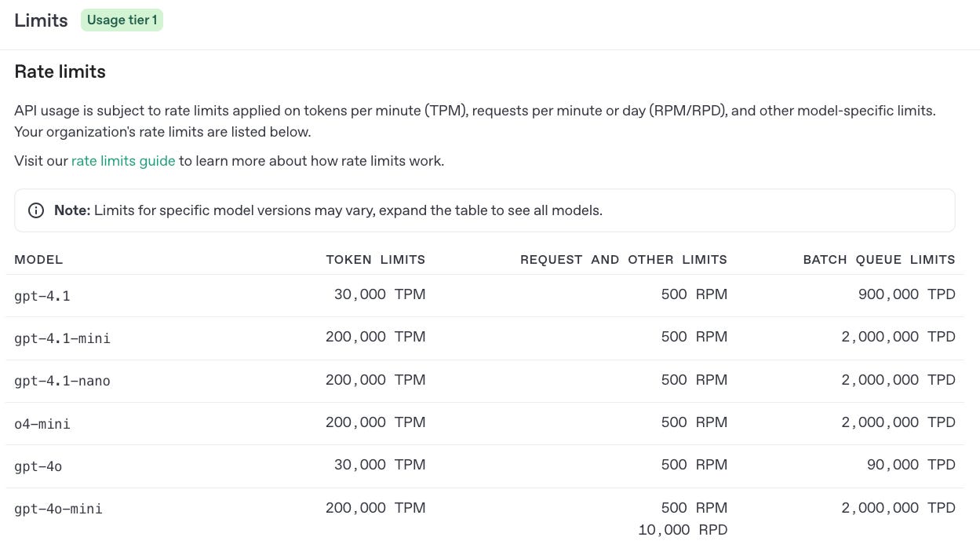This screenshot has height=548, width=980.
Task: Click gpt-4o token limit 30,000 TPM
Action: pyautogui.click(x=380, y=465)
